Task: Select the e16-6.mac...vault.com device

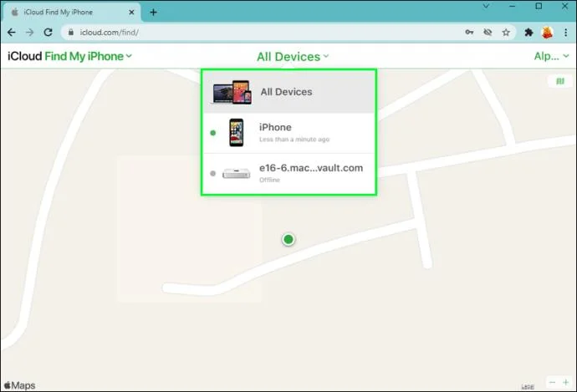Action: [x=288, y=174]
